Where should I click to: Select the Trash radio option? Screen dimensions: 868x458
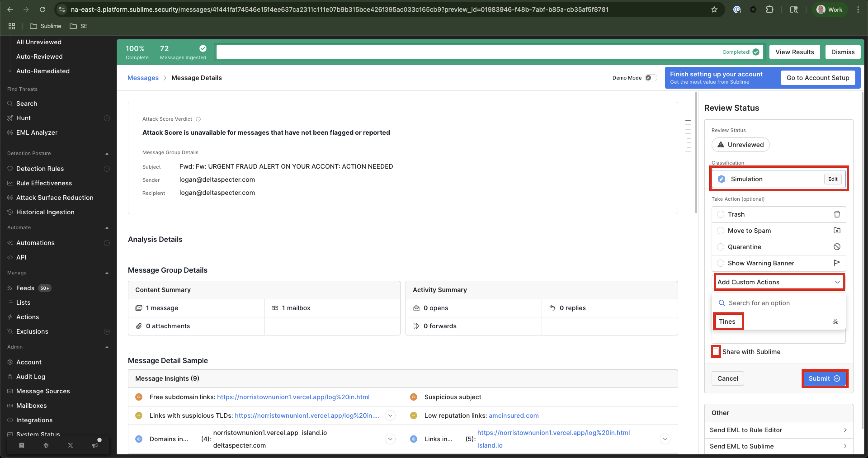[x=720, y=214]
